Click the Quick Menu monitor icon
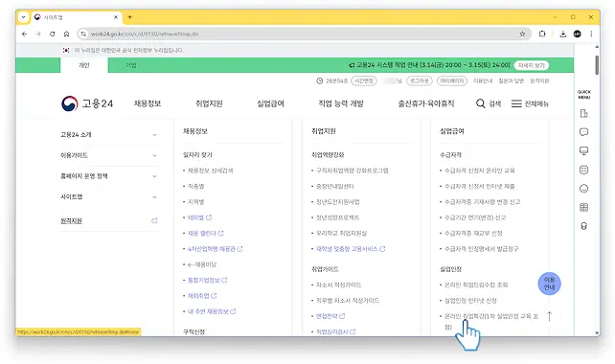 click(x=583, y=151)
